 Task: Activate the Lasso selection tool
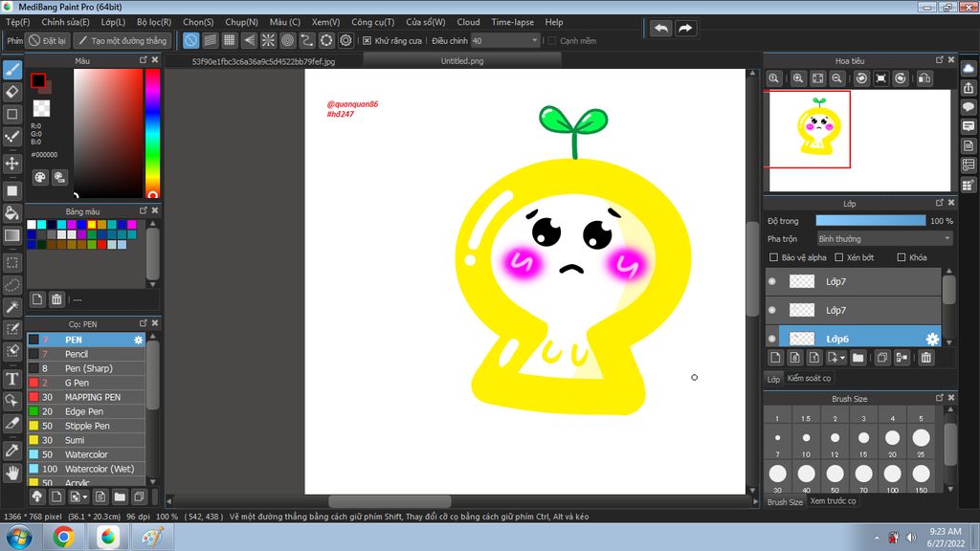coord(12,285)
